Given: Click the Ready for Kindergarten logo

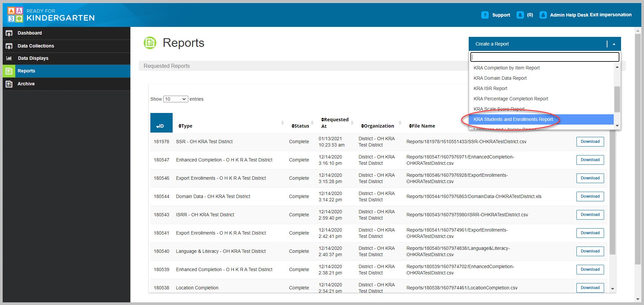Looking at the screenshot, I should tap(51, 15).
